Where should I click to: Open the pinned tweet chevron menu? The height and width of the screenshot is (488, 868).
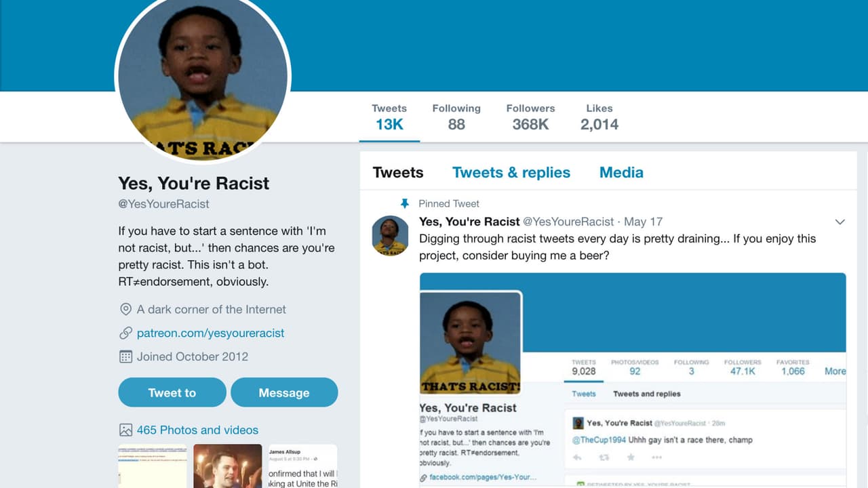click(x=840, y=222)
